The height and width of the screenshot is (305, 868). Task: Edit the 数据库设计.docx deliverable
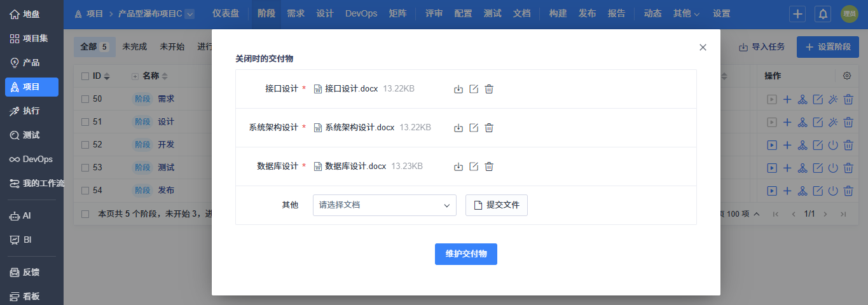(474, 166)
